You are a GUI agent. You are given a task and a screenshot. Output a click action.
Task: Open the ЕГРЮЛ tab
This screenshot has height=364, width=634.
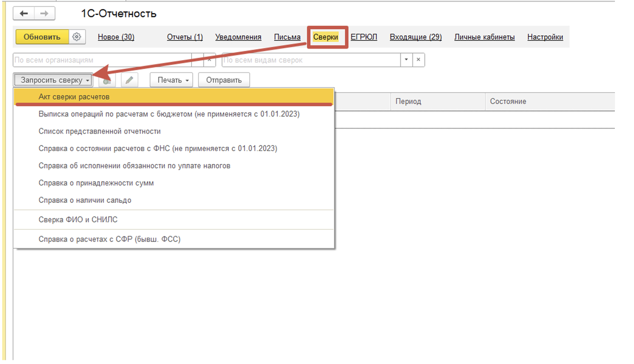(x=364, y=37)
